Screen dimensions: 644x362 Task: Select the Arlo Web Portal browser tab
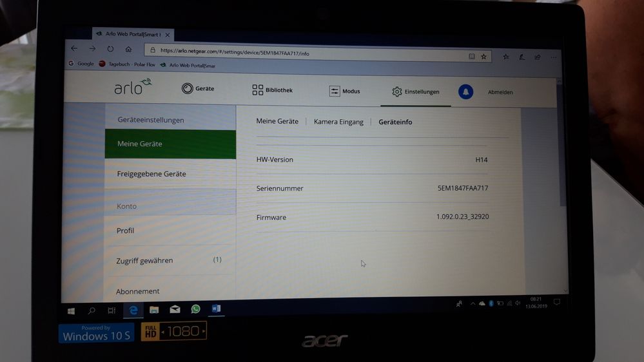(x=133, y=35)
